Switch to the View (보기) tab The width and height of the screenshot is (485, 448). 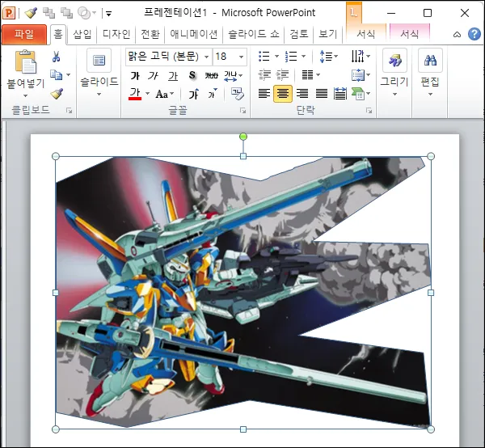[x=328, y=34]
